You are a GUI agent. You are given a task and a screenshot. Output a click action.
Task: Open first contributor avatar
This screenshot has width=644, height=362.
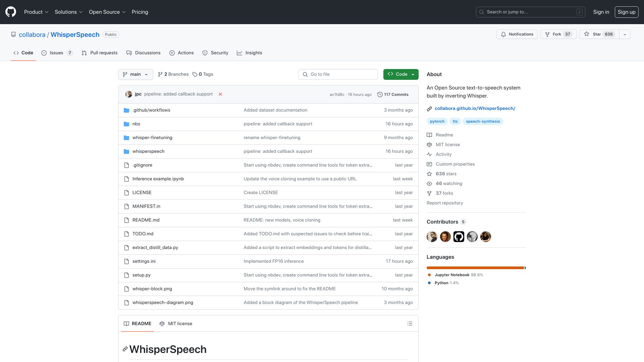pyautogui.click(x=432, y=237)
